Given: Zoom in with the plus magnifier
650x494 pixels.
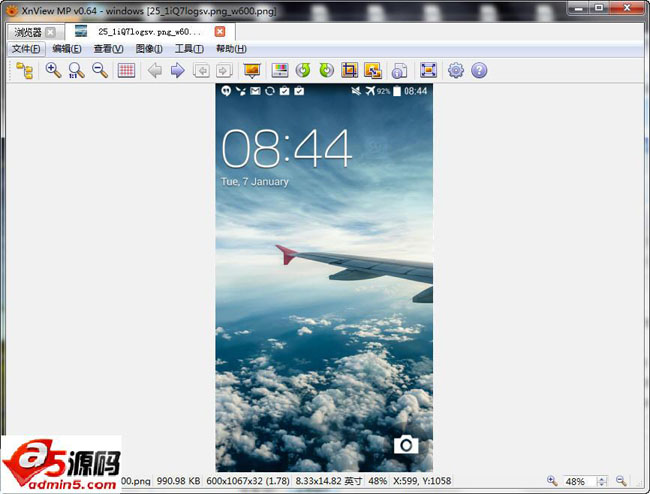Looking at the screenshot, I should point(53,70).
